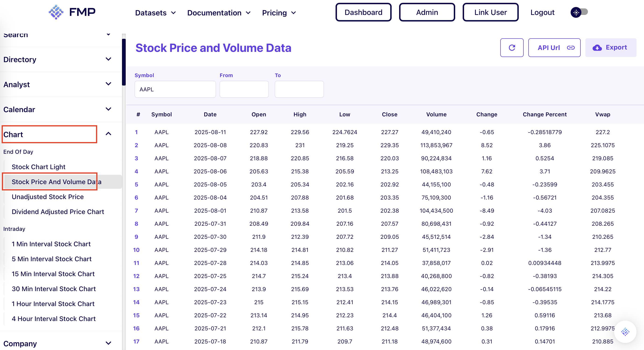The height and width of the screenshot is (350, 644).
Task: Click the Vwap column header
Action: [602, 114]
